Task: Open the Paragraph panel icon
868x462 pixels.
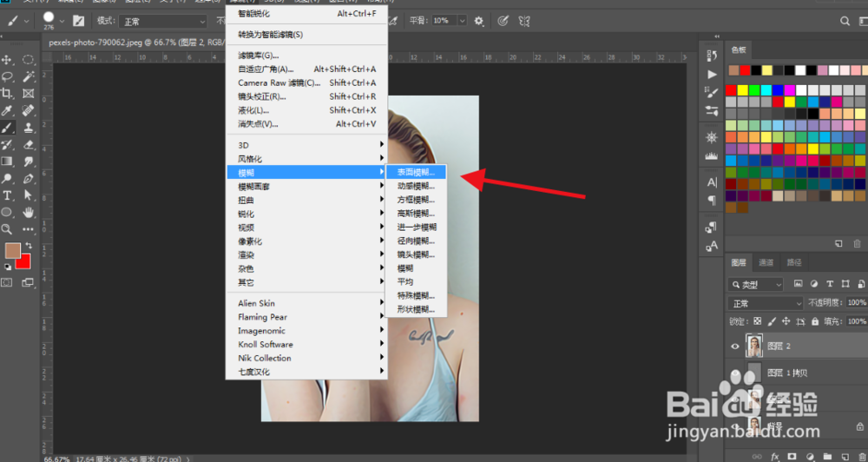Action: click(x=712, y=200)
